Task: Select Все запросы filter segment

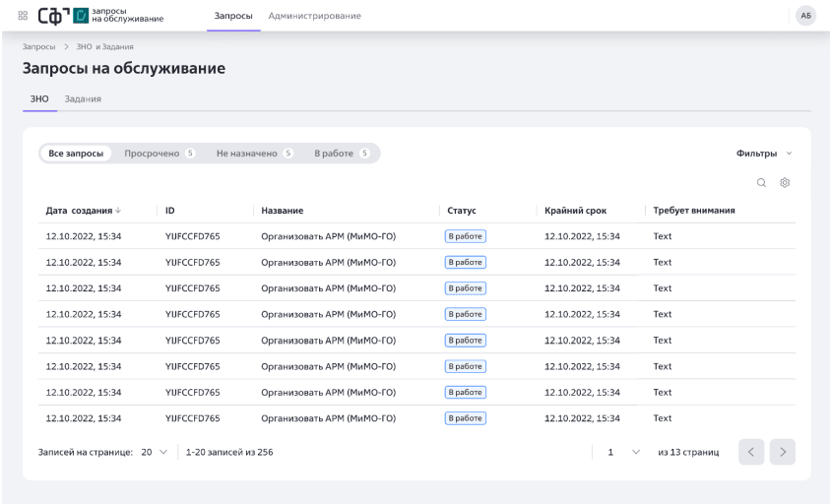Action: point(76,154)
